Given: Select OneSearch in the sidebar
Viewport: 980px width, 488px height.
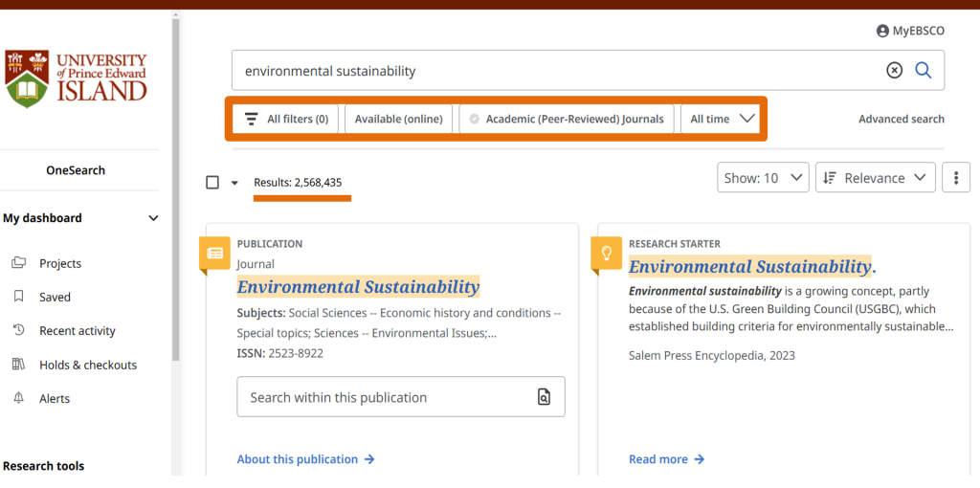Looking at the screenshot, I should (76, 170).
